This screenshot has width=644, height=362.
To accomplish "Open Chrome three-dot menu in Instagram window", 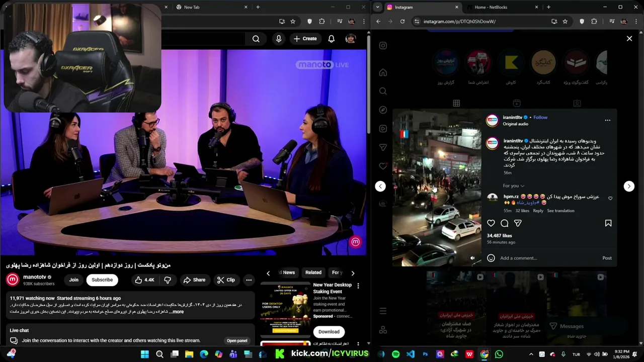I will coord(636,21).
